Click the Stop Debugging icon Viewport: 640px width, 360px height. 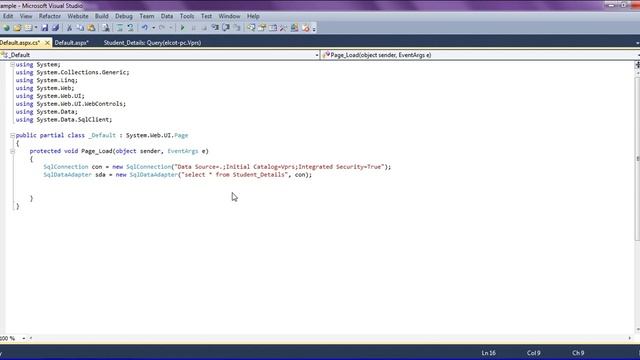coord(204,28)
